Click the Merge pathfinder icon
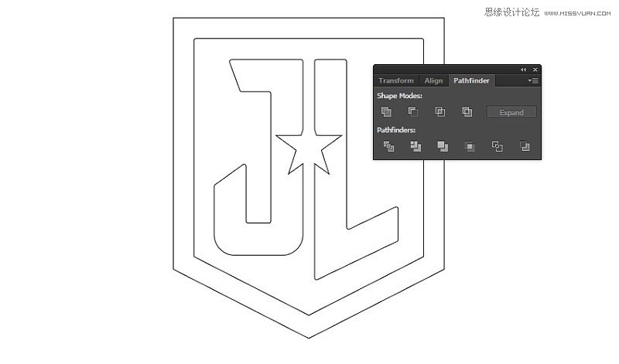The height and width of the screenshot is (364, 619). click(443, 147)
